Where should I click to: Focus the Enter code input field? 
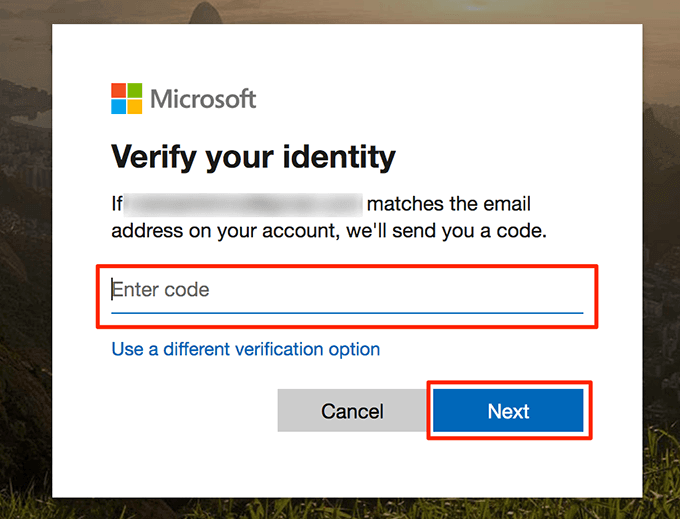346,291
